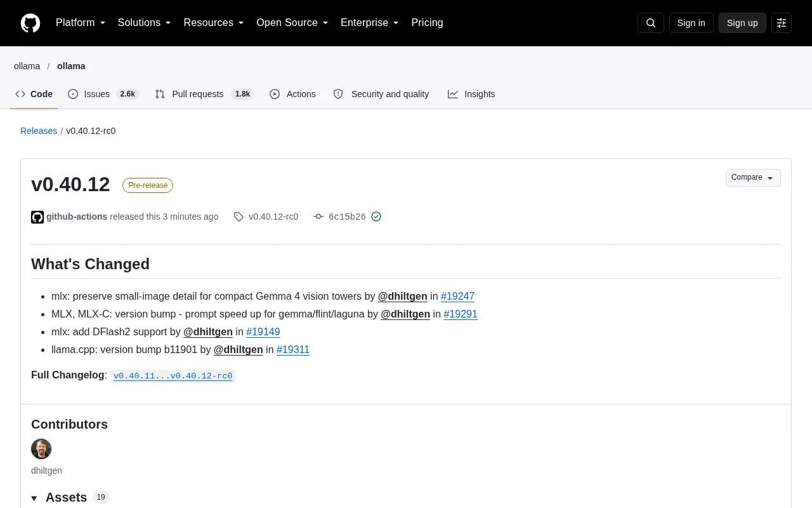The width and height of the screenshot is (812, 508).
Task: Click the v0.40.12 release title
Action: coord(70,184)
